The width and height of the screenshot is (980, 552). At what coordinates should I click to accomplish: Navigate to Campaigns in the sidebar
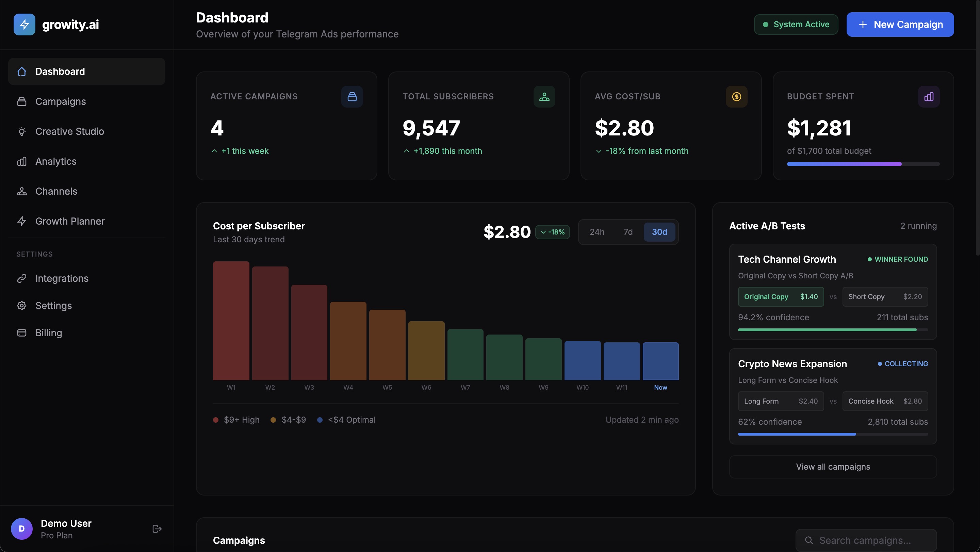pos(61,101)
